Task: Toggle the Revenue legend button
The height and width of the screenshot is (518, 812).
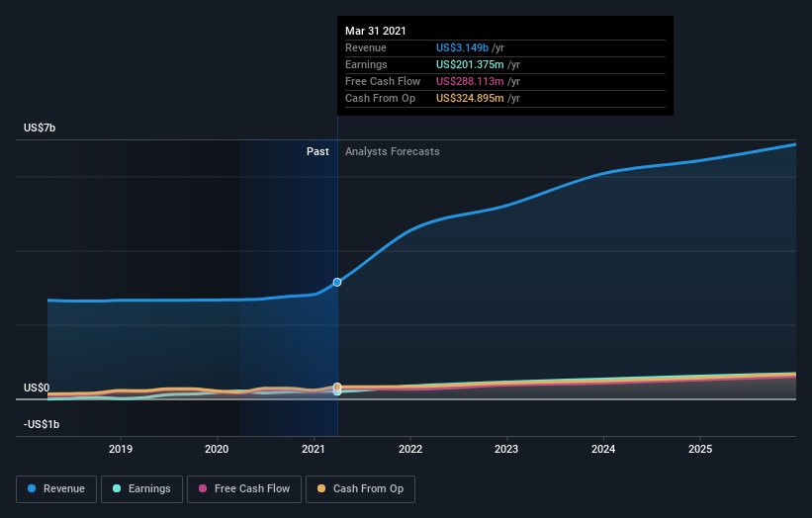Action: pyautogui.click(x=56, y=489)
